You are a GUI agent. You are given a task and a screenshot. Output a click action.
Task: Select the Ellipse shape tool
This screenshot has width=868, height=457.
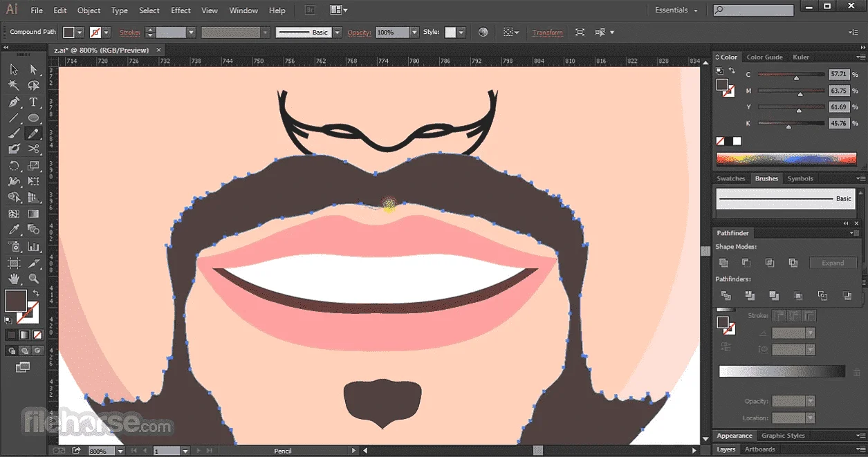[x=33, y=118]
